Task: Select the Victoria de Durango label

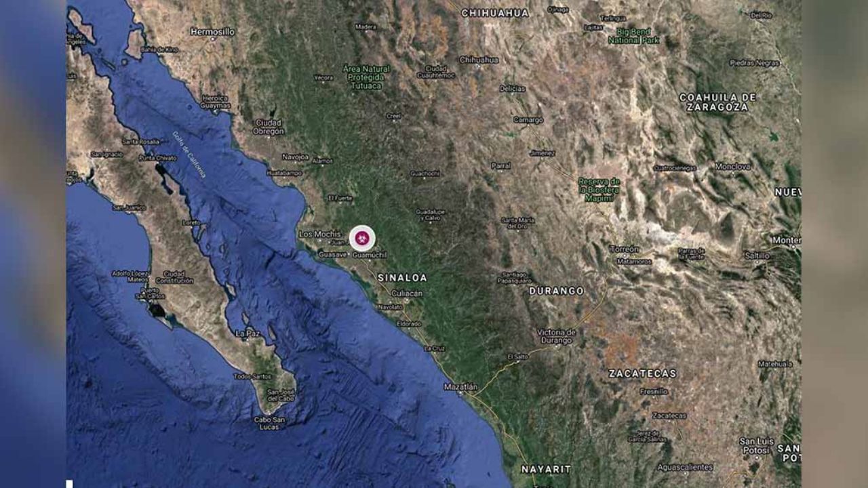Action: [x=556, y=337]
